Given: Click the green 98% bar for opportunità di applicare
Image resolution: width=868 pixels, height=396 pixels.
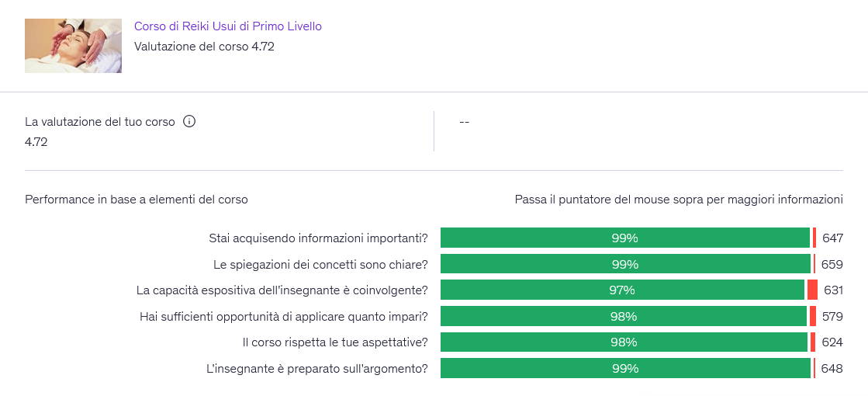Looking at the screenshot, I should 624,316.
